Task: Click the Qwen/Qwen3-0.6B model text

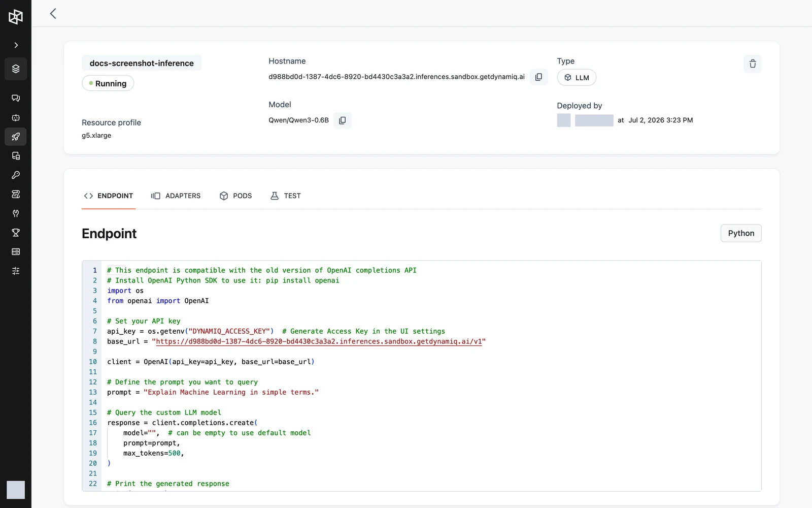Action: [x=298, y=120]
